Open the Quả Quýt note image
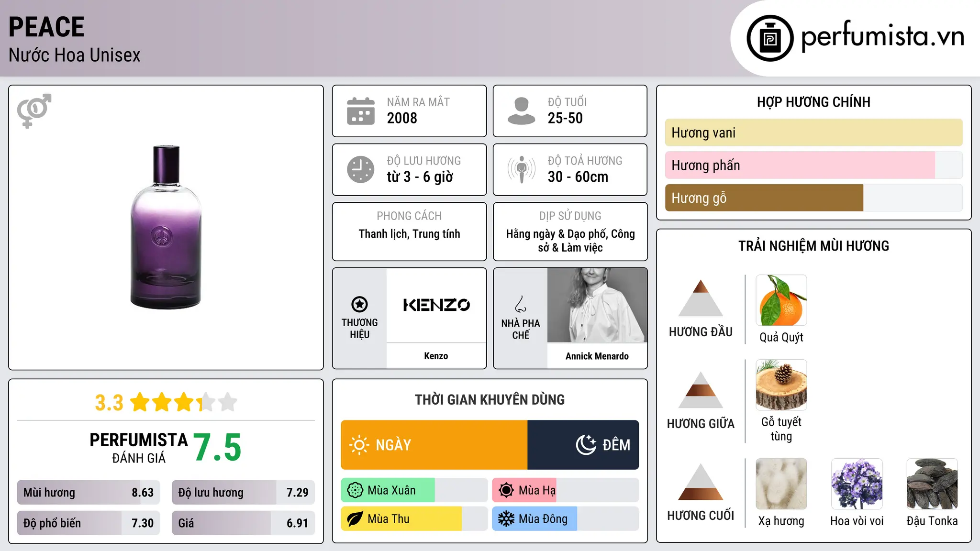The width and height of the screenshot is (980, 551). coord(781,300)
